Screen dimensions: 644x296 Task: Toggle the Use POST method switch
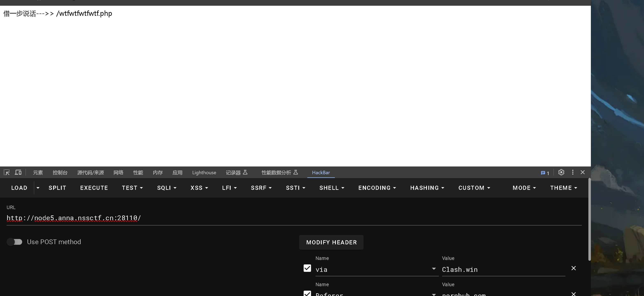pos(15,242)
